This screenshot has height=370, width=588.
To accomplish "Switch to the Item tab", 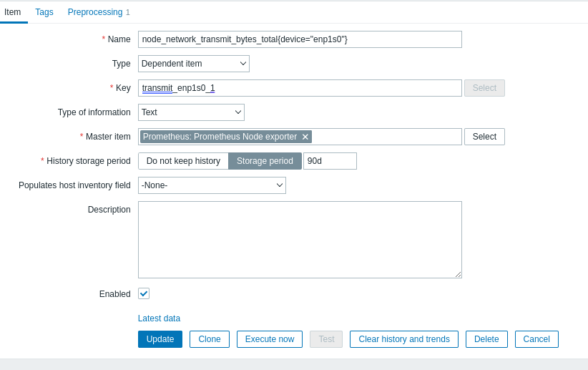I will pos(13,12).
